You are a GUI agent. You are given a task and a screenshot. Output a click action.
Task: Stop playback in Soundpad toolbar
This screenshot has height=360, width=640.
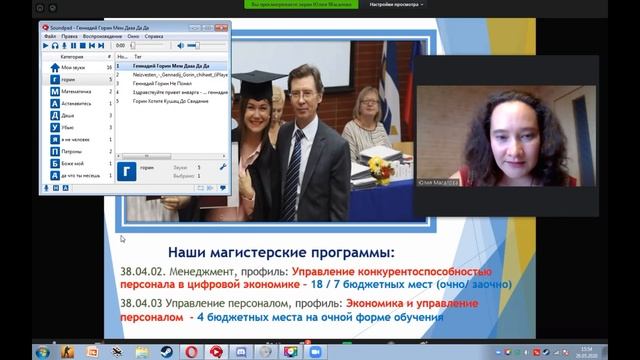(x=82, y=46)
